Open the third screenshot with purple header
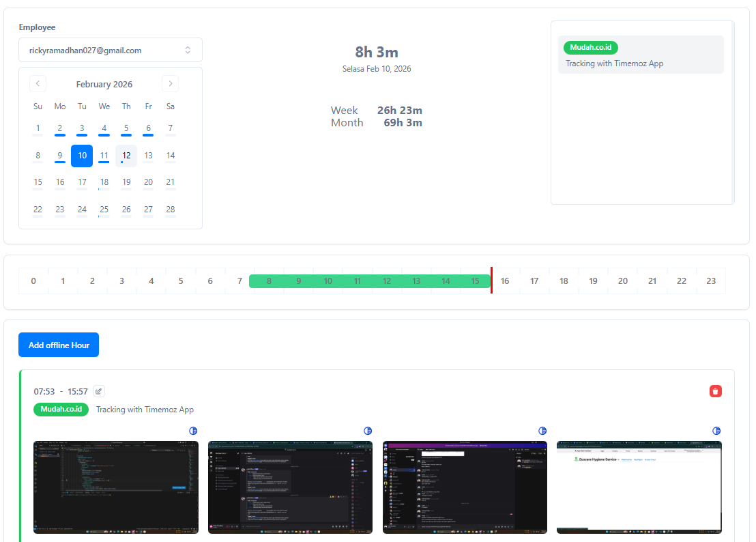756x542 pixels. click(x=465, y=487)
